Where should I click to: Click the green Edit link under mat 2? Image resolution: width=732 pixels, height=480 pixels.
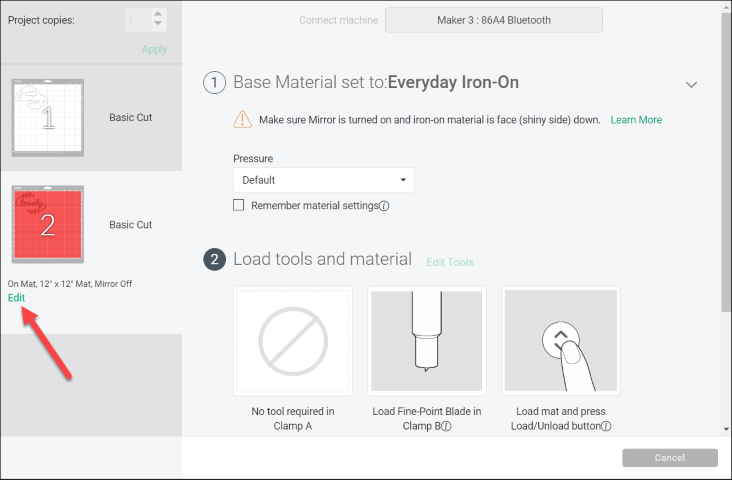point(17,298)
